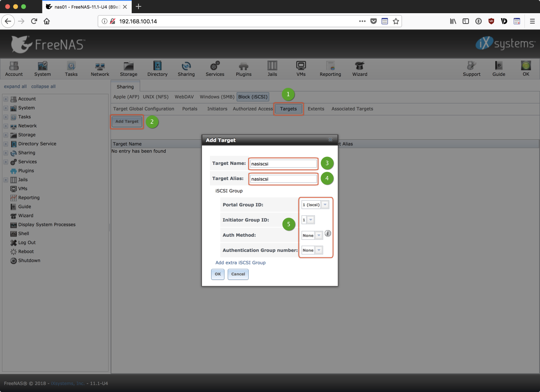Click Add extra iSCSI Group link
540x392 pixels.
240,263
